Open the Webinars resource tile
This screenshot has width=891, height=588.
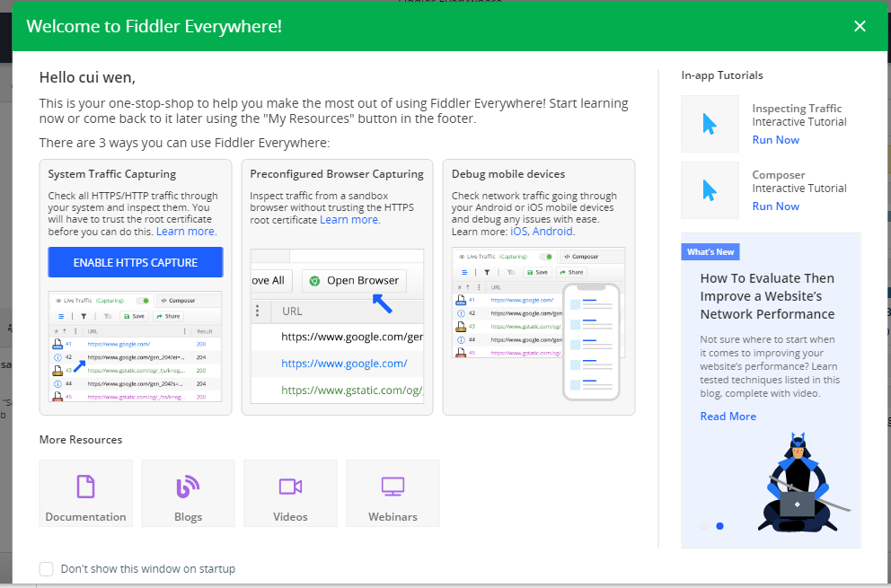click(x=393, y=493)
